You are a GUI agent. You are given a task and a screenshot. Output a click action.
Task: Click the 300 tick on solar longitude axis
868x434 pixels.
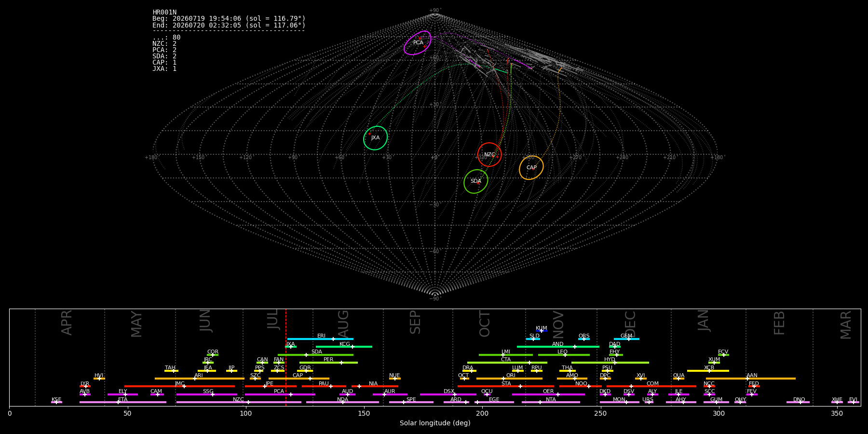tap(719, 413)
